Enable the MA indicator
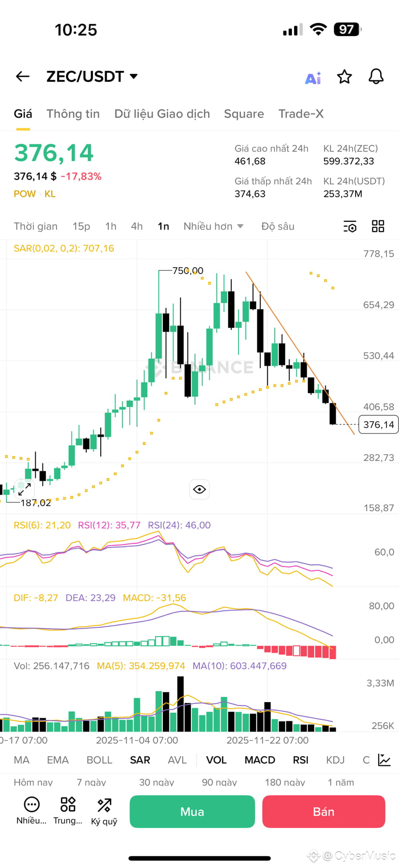The image size is (399, 868). [22, 760]
